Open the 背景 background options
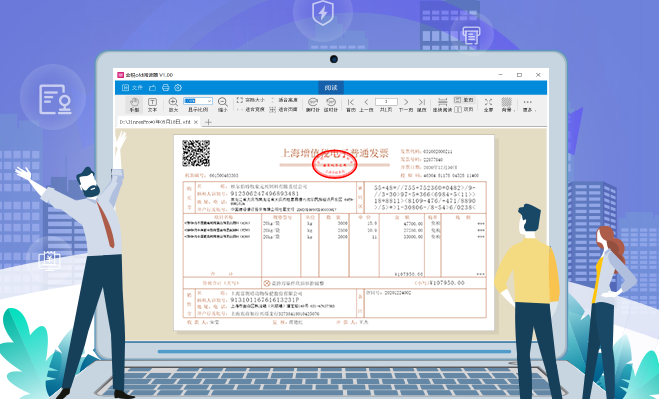Screen dimensions: 659x399 pyautogui.click(x=507, y=105)
